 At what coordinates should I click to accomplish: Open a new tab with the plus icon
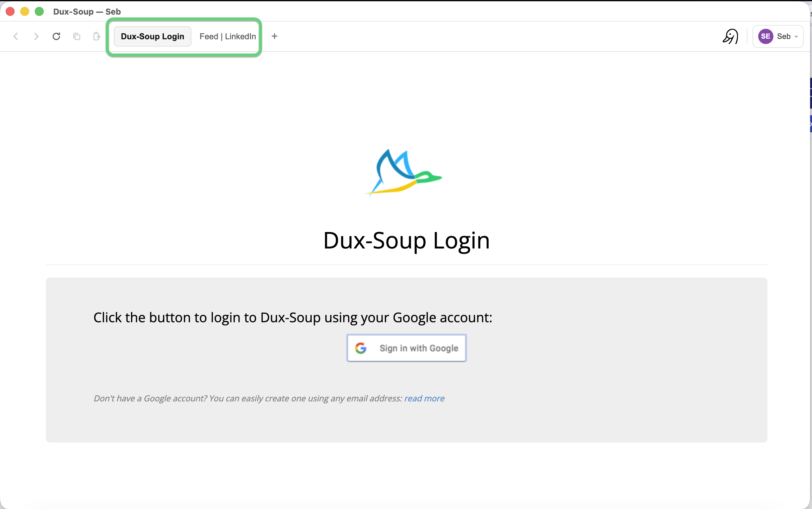click(x=275, y=36)
